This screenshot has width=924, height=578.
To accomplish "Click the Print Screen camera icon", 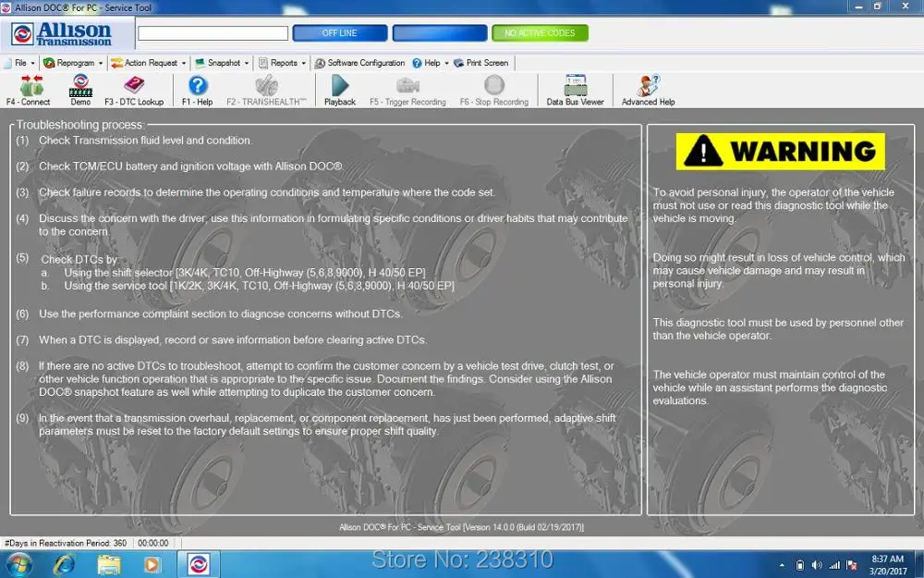I will coord(458,63).
